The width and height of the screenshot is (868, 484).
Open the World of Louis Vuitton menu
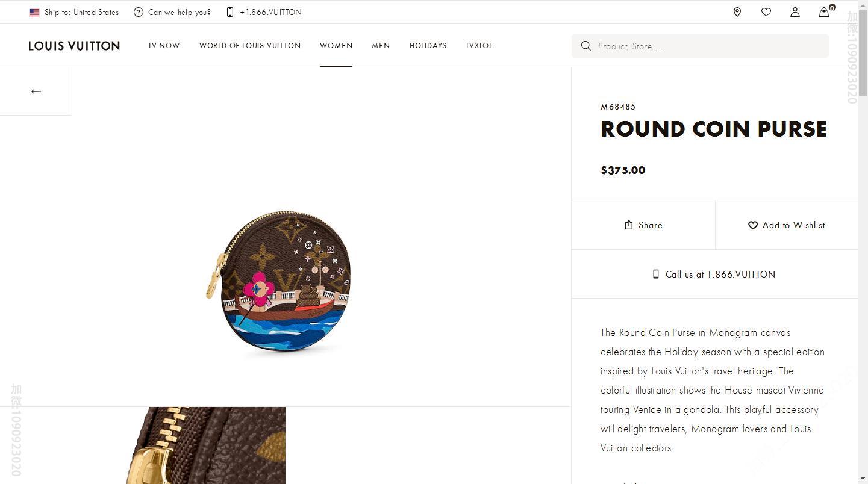[x=250, y=46]
